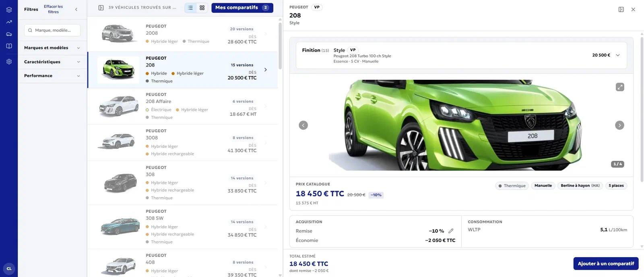The height and width of the screenshot is (277, 644).
Task: Close the Peugeot 208 detail panel
Action: tap(633, 9)
